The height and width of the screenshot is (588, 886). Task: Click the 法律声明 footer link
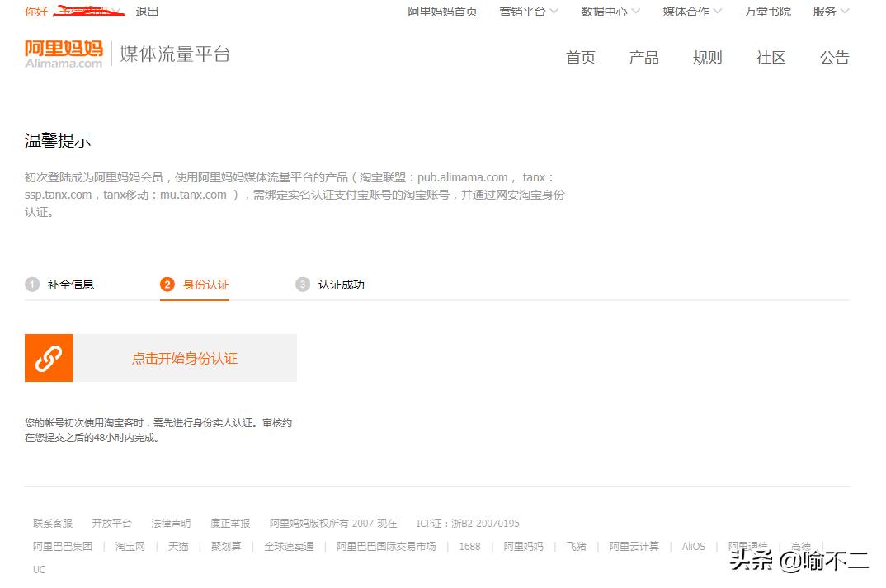pyautogui.click(x=171, y=523)
